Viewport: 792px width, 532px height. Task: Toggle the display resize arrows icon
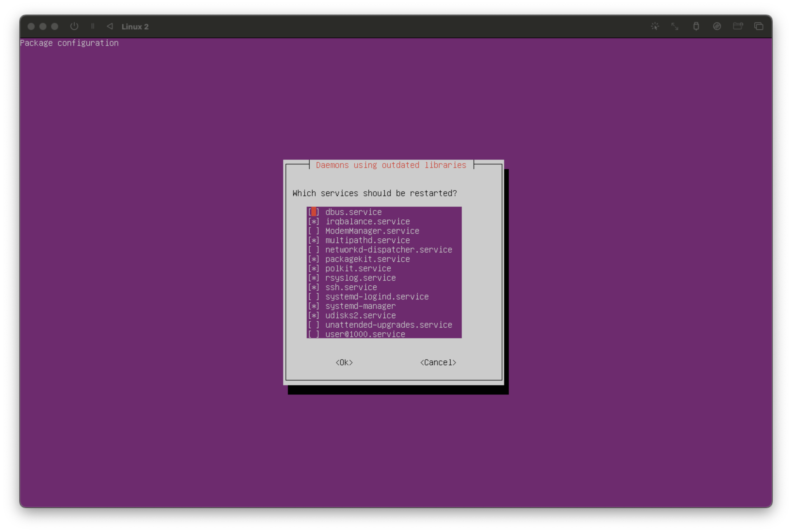point(674,26)
